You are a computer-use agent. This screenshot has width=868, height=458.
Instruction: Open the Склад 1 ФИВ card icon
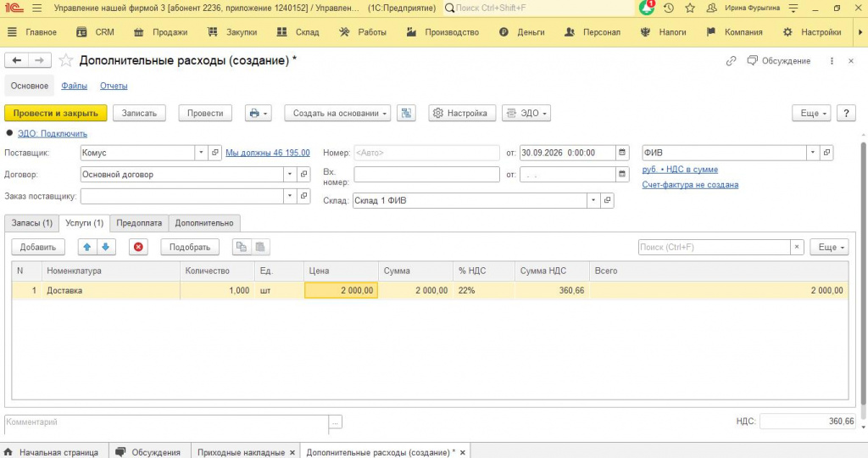(607, 200)
